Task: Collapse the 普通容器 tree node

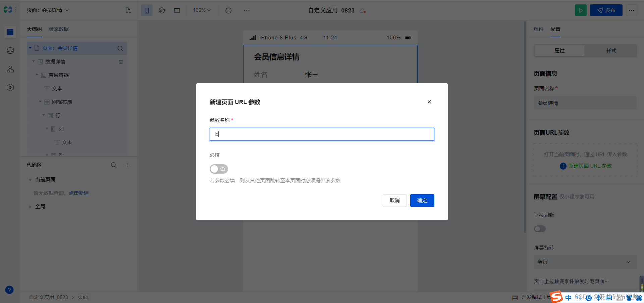Action: tap(37, 75)
